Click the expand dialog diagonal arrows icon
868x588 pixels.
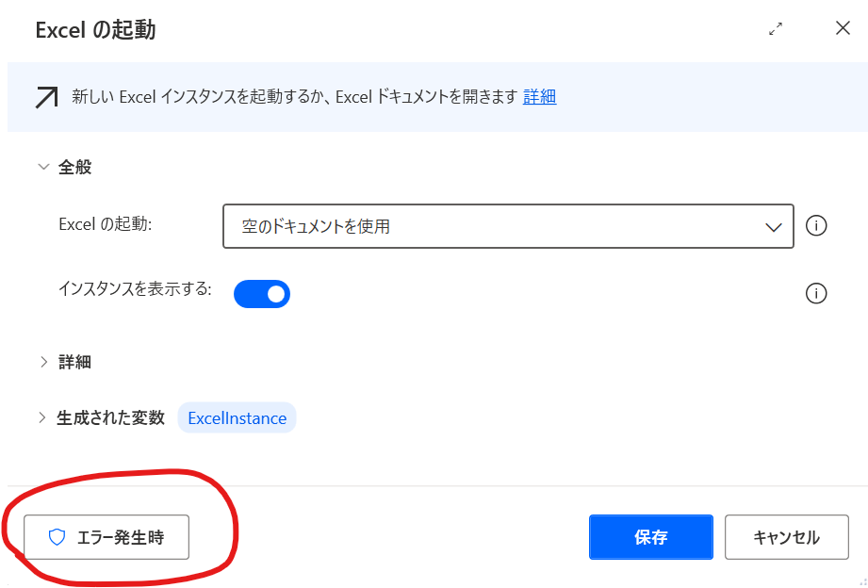tap(776, 29)
